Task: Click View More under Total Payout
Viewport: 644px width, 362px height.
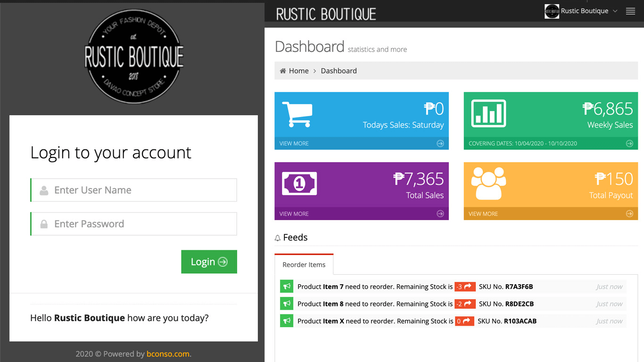Action: 483,214
